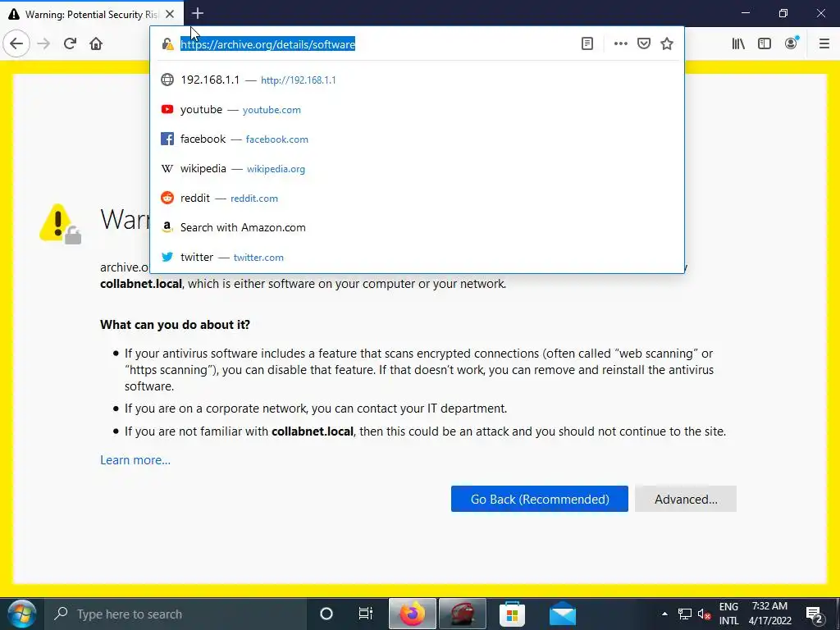Choose the twitter.com suggestion

[417, 257]
